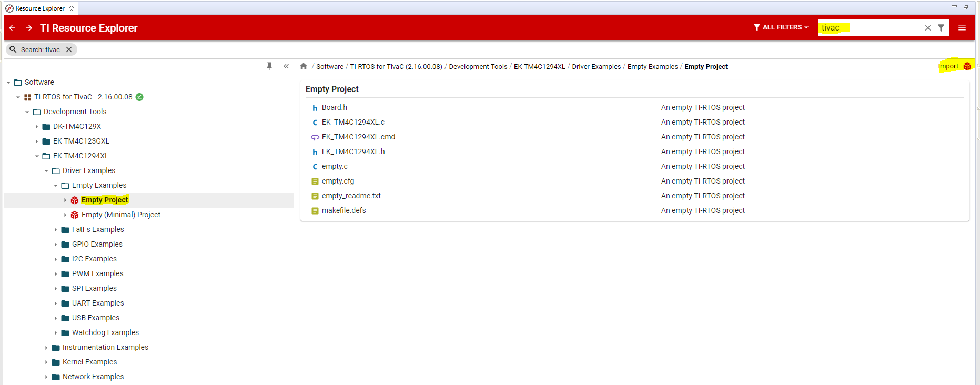Select I2C Examples folder
Screen dimensions: 980x385
(x=94, y=259)
